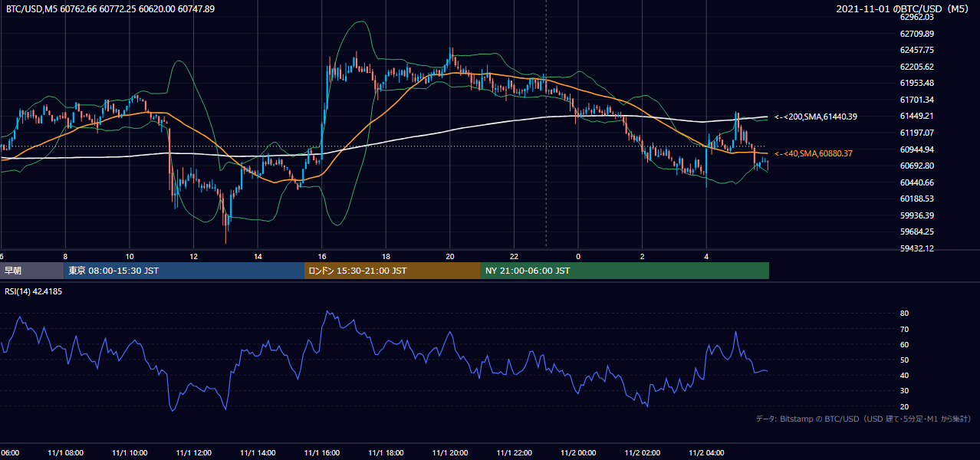980x460 pixels.
Task: Click price axis label 62709.89
Action: [917, 34]
